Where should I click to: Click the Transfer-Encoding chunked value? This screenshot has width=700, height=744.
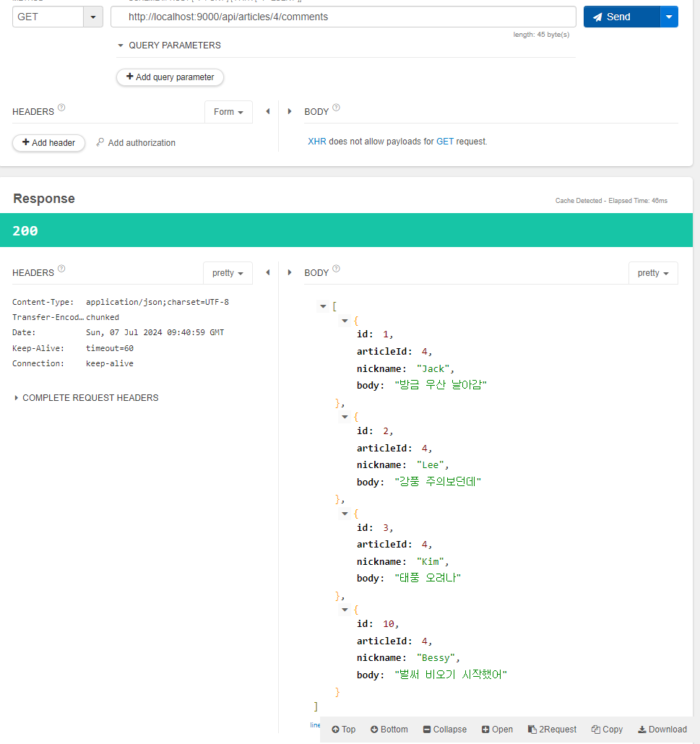click(x=103, y=317)
